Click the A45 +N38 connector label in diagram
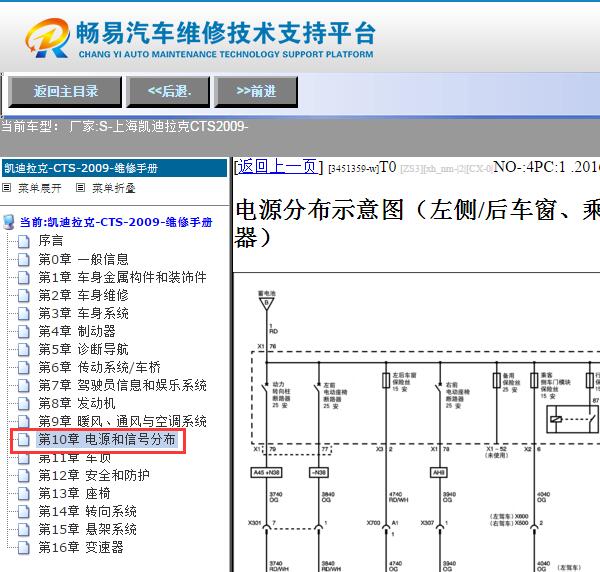Screen dimensions: 600x572 266,473
